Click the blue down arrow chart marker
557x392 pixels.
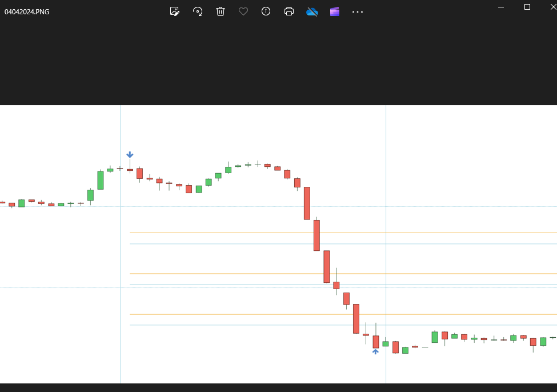(x=130, y=155)
